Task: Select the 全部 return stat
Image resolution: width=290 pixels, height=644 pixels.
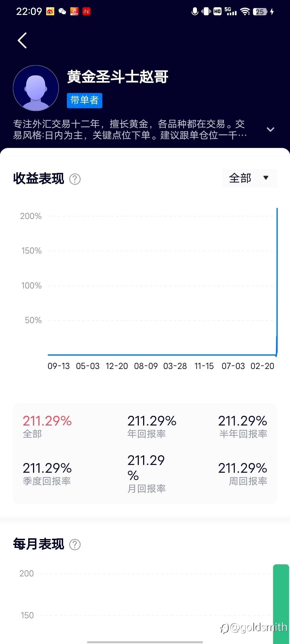Action: (x=47, y=426)
